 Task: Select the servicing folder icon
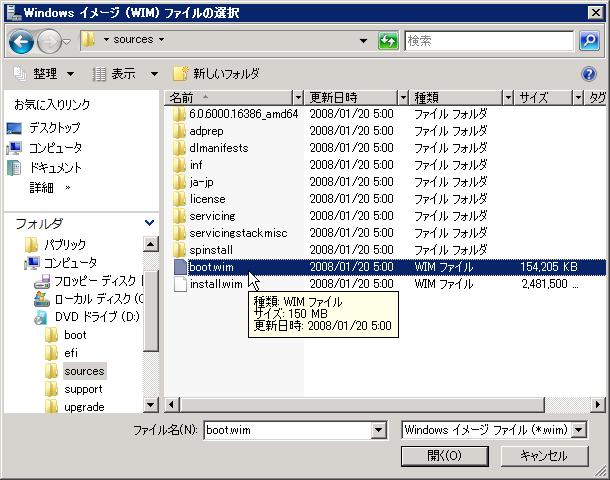pyautogui.click(x=179, y=216)
